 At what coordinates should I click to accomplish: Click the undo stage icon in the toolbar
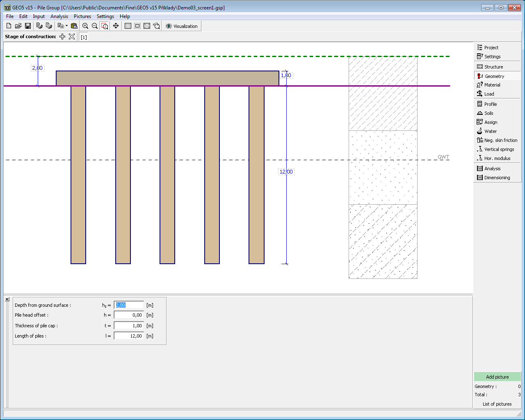coord(39,26)
